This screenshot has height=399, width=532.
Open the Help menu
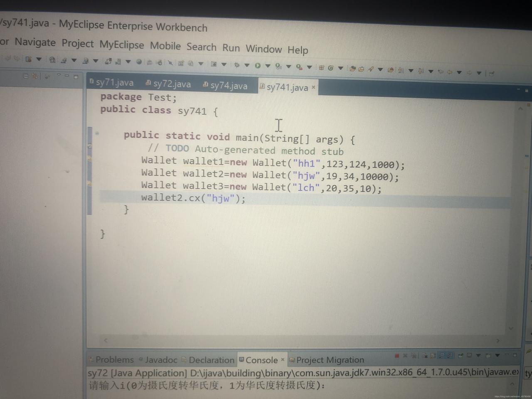point(298,50)
